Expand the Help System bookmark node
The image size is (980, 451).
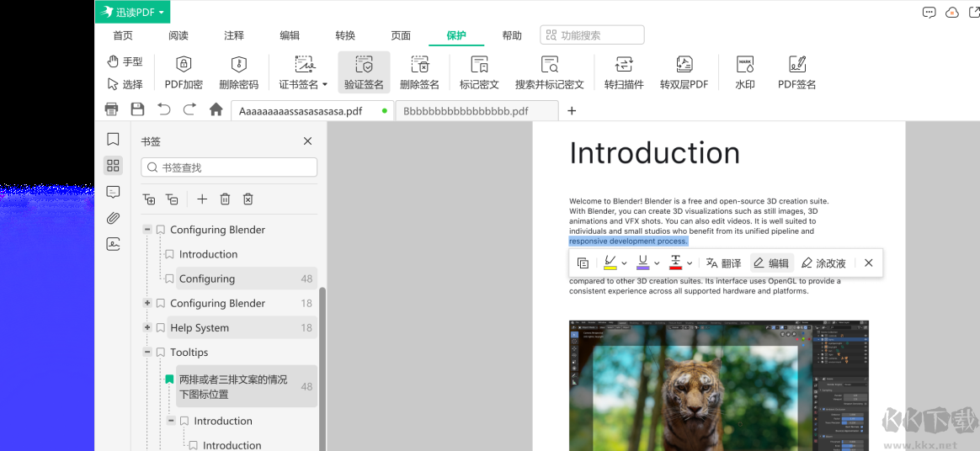tap(147, 327)
